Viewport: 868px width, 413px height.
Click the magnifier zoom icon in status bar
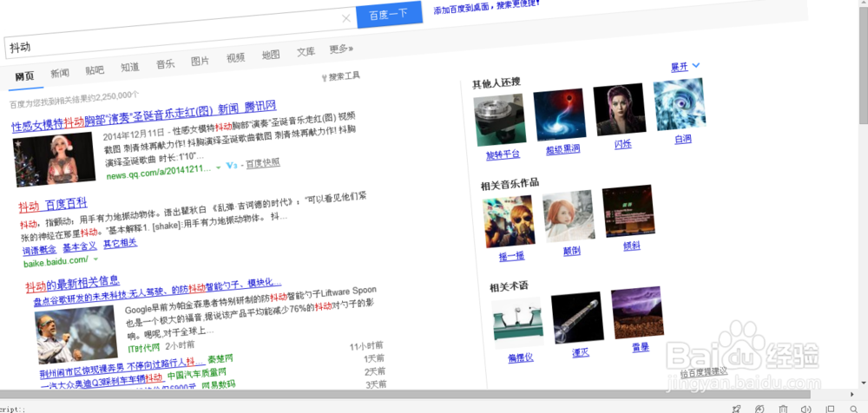pyautogui.click(x=854, y=409)
